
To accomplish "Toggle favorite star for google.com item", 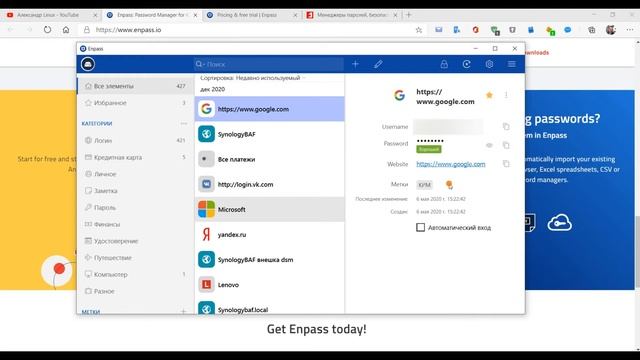I will 489,95.
